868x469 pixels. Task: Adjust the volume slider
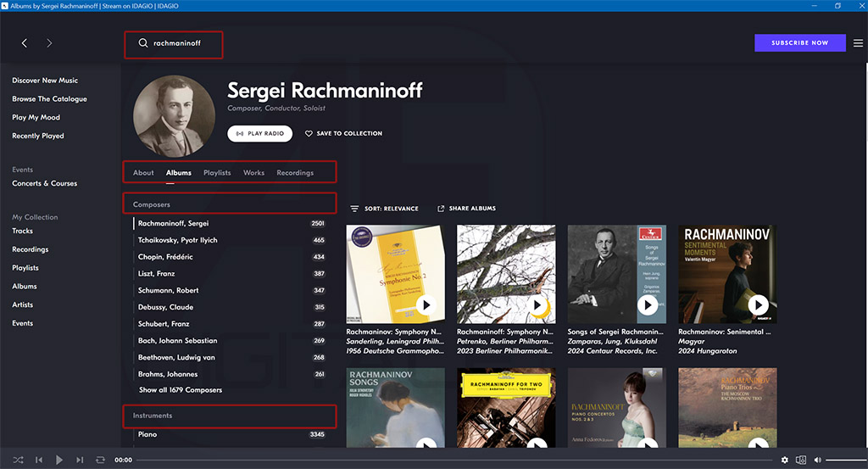click(x=846, y=460)
